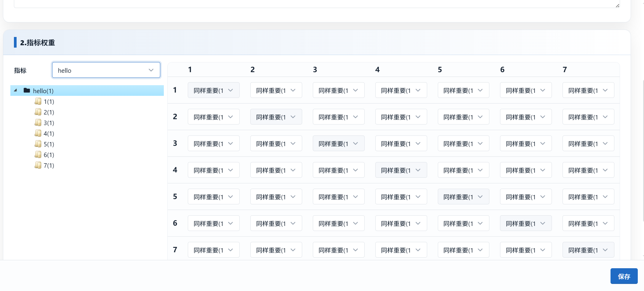
Task: Click the 保存 save button
Action: click(x=624, y=276)
